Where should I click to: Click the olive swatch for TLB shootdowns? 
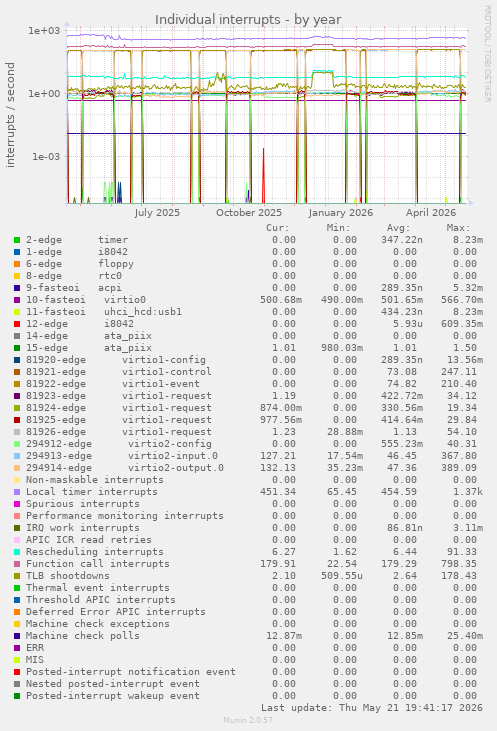point(17,576)
